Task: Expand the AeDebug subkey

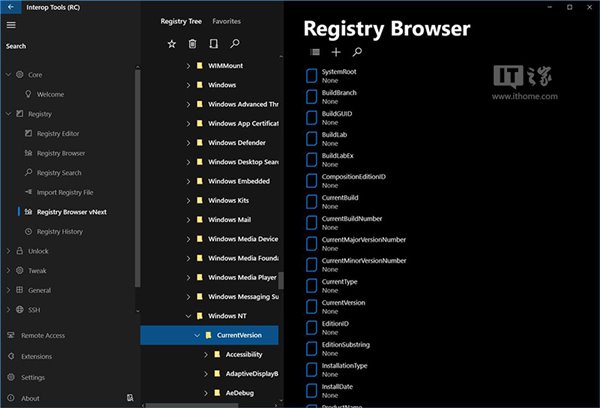Action: click(x=206, y=393)
